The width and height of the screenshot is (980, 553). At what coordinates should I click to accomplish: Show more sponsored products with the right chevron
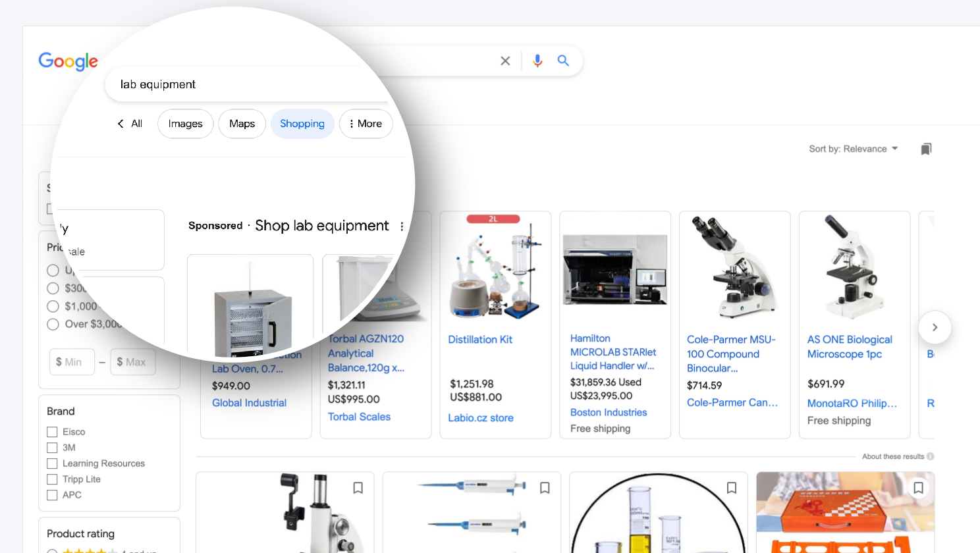(935, 327)
